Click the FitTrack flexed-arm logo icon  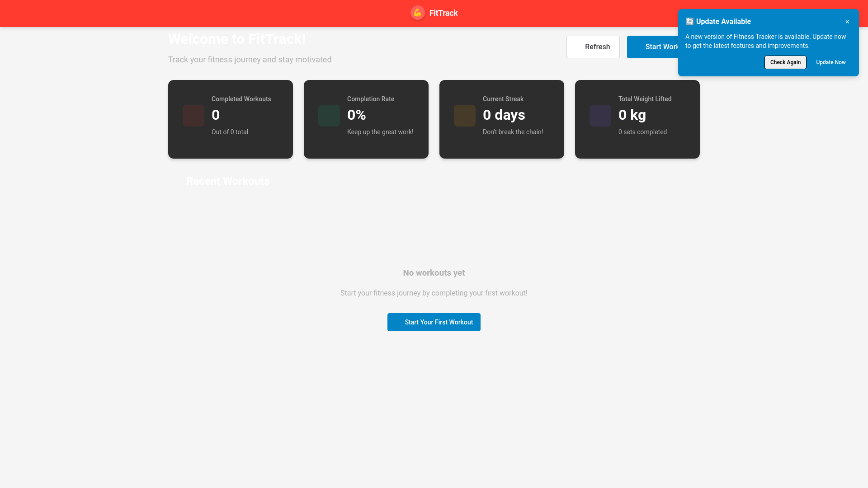(x=417, y=13)
